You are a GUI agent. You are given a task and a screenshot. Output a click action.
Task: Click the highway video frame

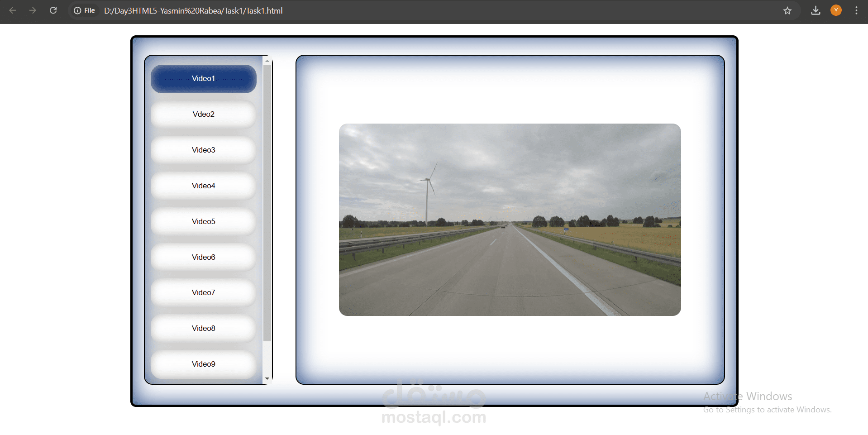[x=510, y=219]
